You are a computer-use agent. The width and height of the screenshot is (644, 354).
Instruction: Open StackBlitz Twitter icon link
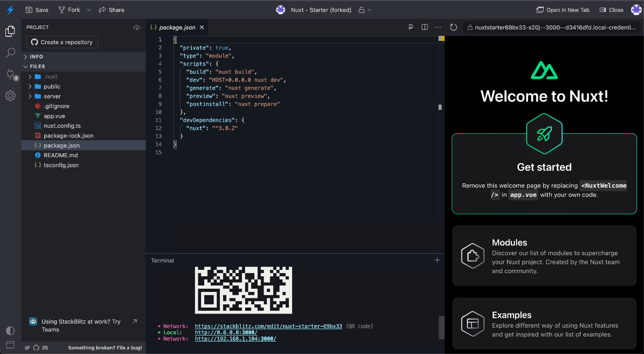27,348
